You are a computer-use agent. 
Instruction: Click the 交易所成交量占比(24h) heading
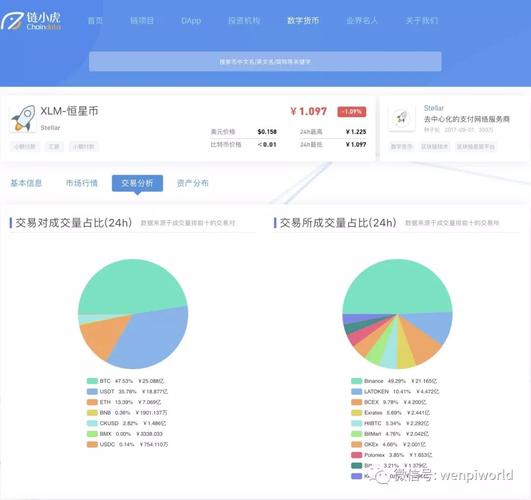[338, 223]
